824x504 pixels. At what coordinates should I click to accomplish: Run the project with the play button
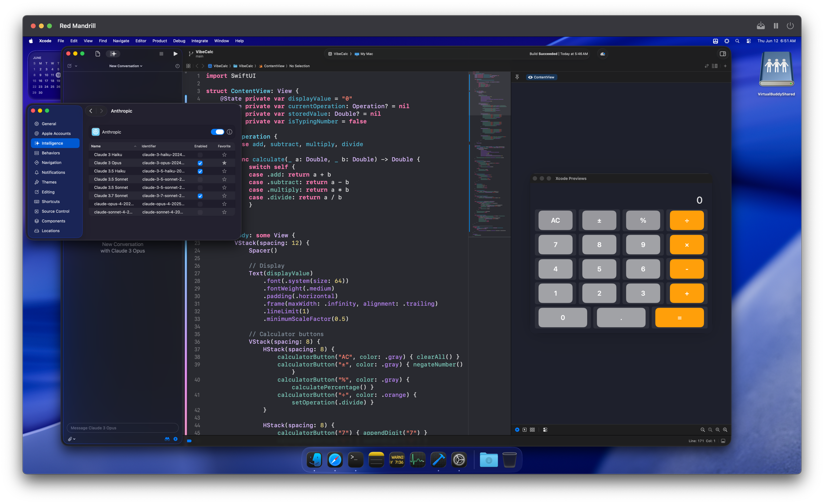tap(175, 54)
